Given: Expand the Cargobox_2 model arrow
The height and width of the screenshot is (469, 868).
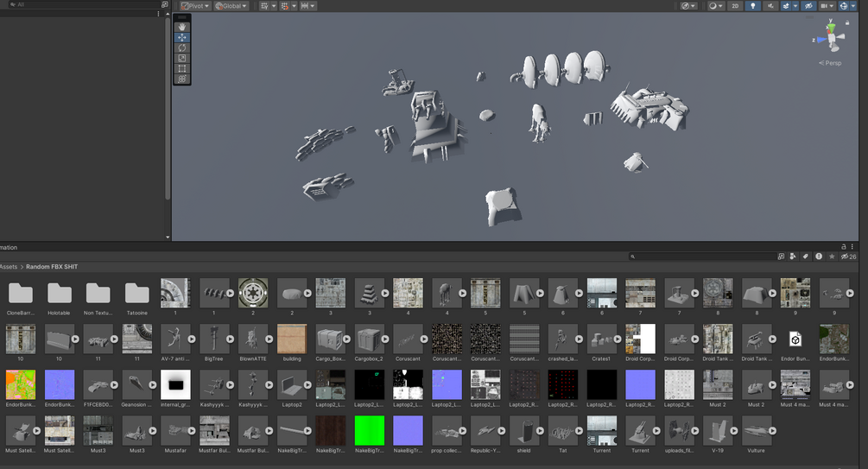Looking at the screenshot, I should click(x=385, y=339).
